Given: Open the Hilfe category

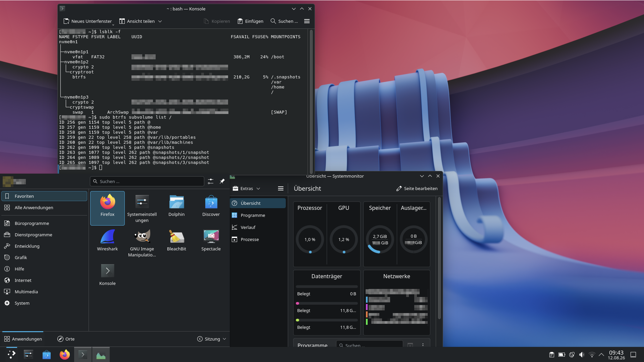Looking at the screenshot, I should tap(44, 269).
